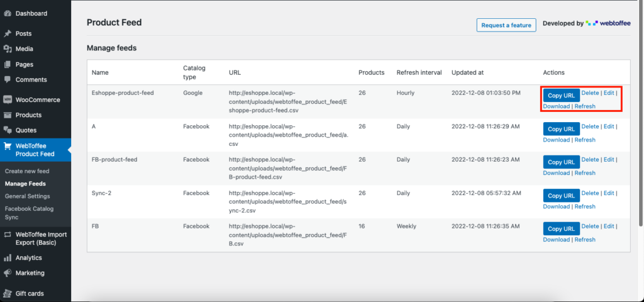Click the Media icon in sidebar
Screen dimensions: 644x302
click(7, 49)
